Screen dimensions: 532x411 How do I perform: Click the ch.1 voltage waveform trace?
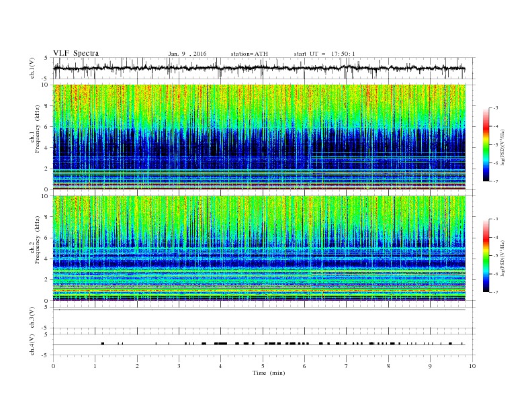259,68
